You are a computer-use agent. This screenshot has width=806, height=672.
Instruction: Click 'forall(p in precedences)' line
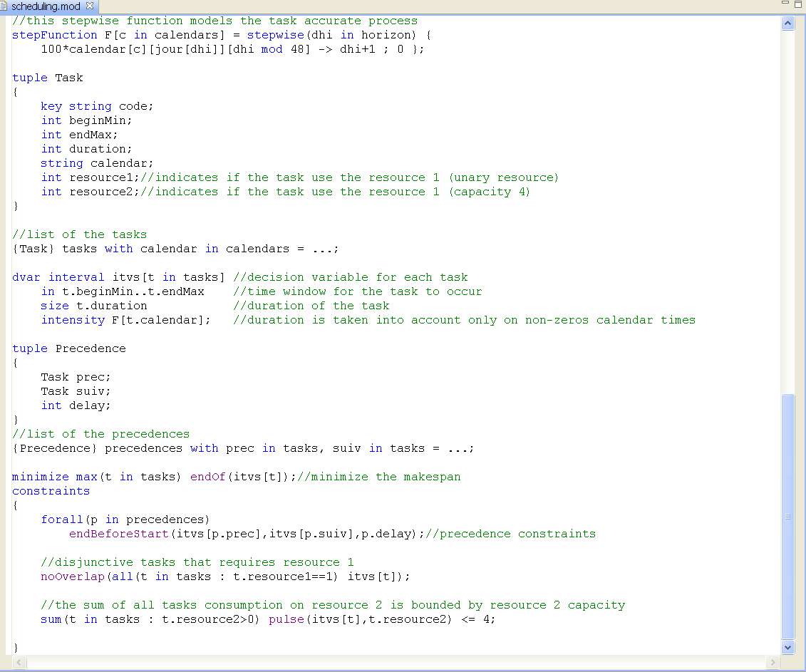[x=125, y=519]
